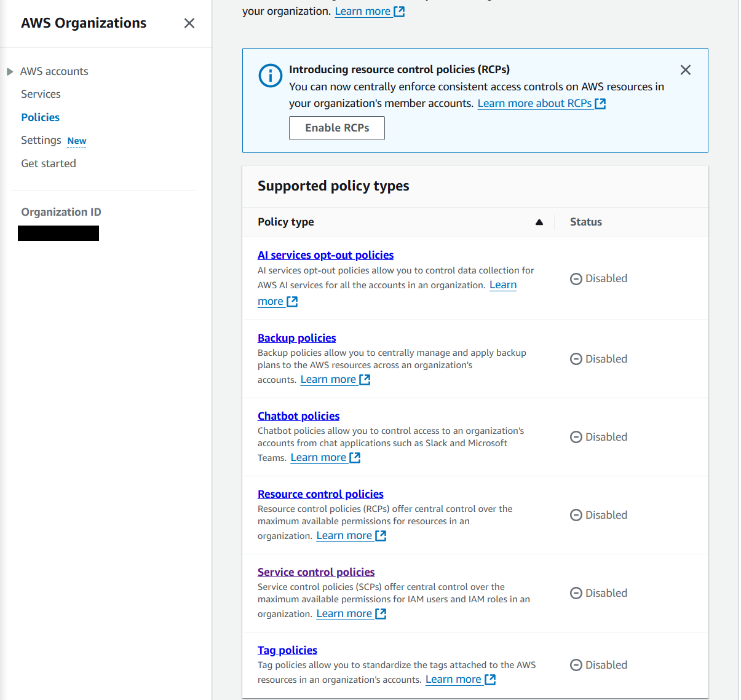Open Learn more for Backup policies

328,379
